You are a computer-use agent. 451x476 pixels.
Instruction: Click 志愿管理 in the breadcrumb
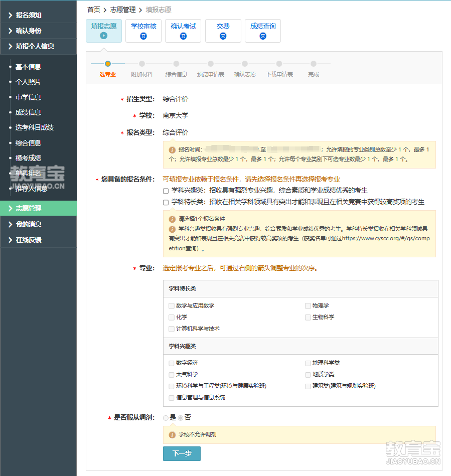123,10
